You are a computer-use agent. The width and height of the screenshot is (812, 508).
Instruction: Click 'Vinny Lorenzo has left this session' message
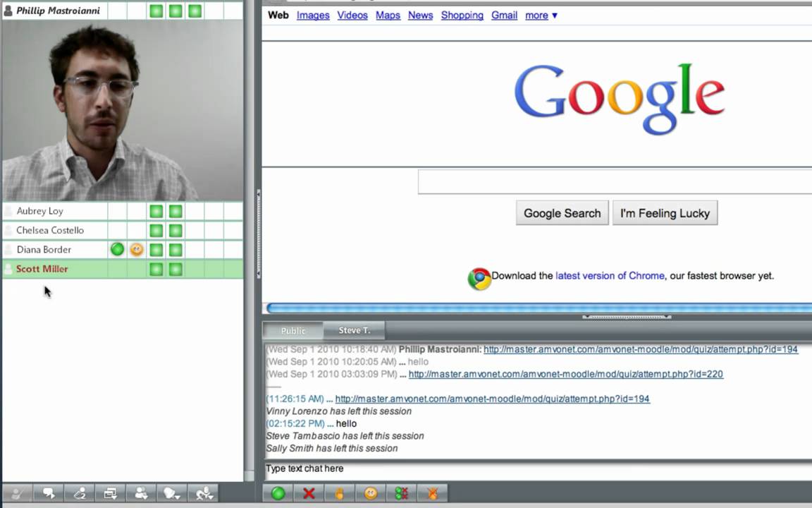tap(338, 411)
